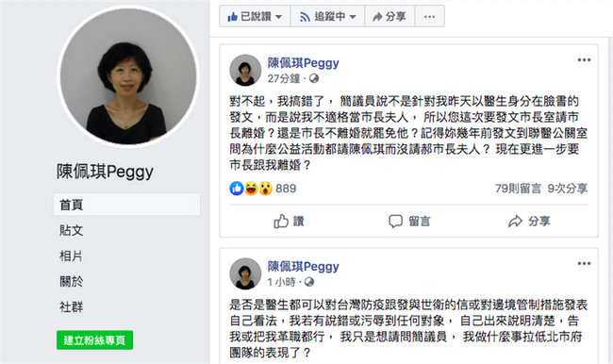Click the 陳佩琪Peggy name on the first post
Screen dimensions: 613x364
pos(303,62)
